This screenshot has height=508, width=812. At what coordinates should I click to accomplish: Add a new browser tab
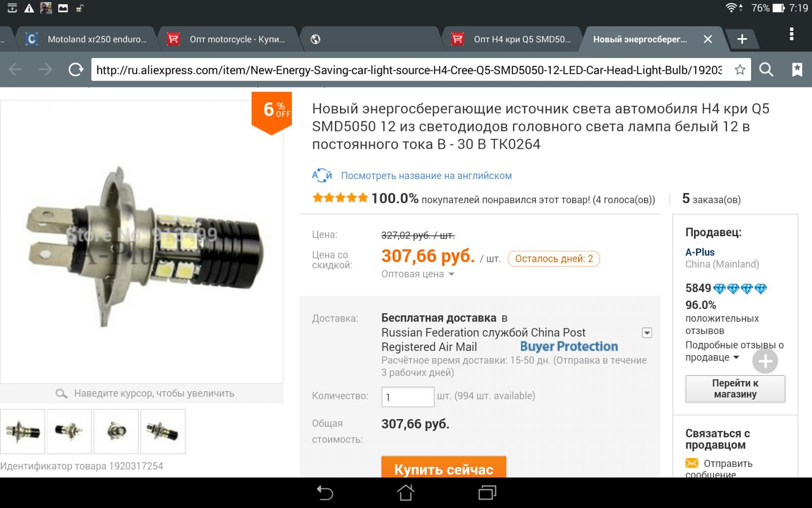(x=742, y=39)
